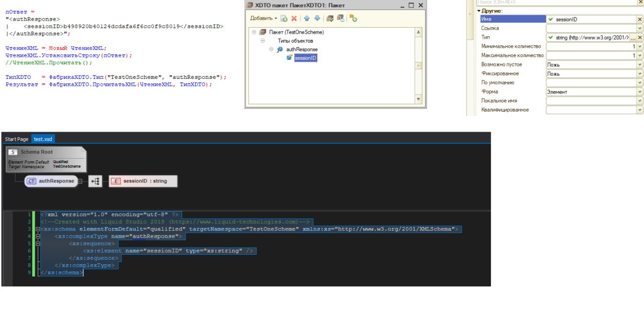
Task: Click the add-copy document icon in XDTO toolbar
Action: tap(284, 19)
